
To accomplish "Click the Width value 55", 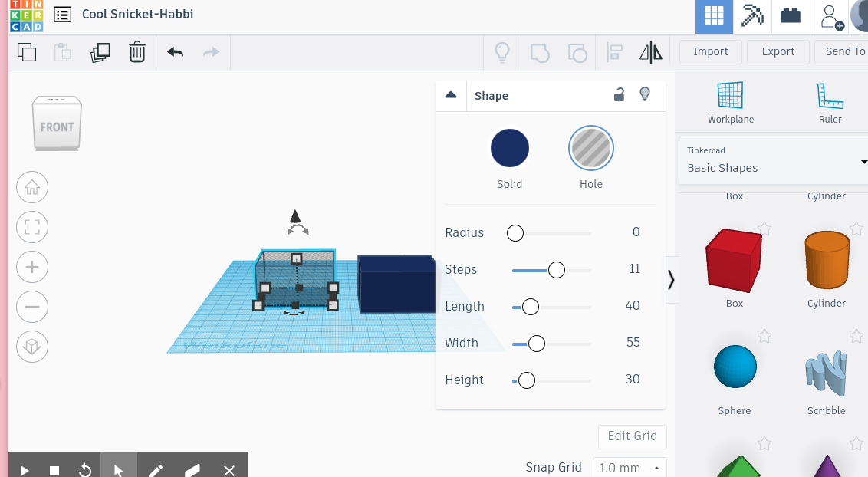I will point(633,343).
